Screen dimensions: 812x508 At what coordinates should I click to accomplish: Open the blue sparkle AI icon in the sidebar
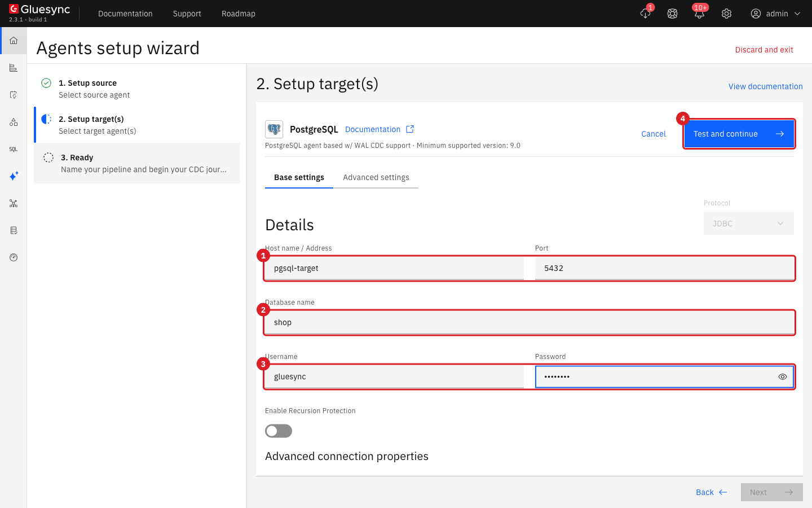14,176
